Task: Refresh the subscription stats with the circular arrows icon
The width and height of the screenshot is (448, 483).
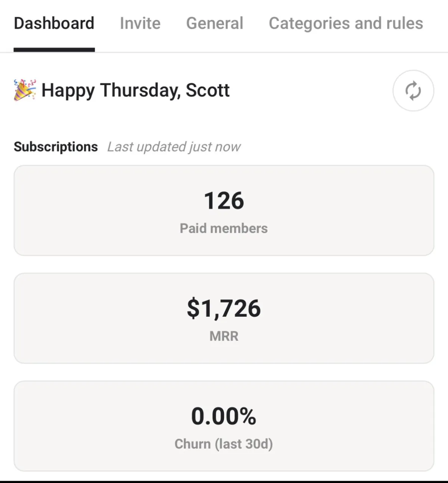Action: tap(413, 91)
